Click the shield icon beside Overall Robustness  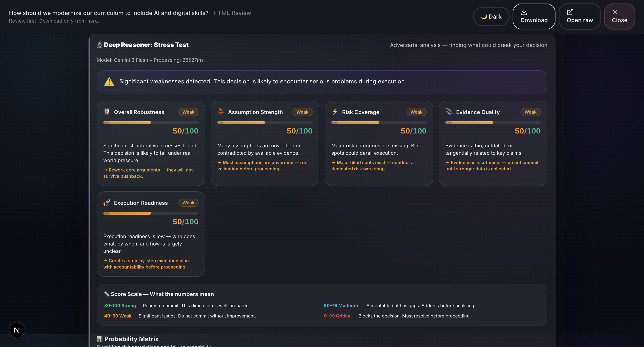[x=107, y=112]
